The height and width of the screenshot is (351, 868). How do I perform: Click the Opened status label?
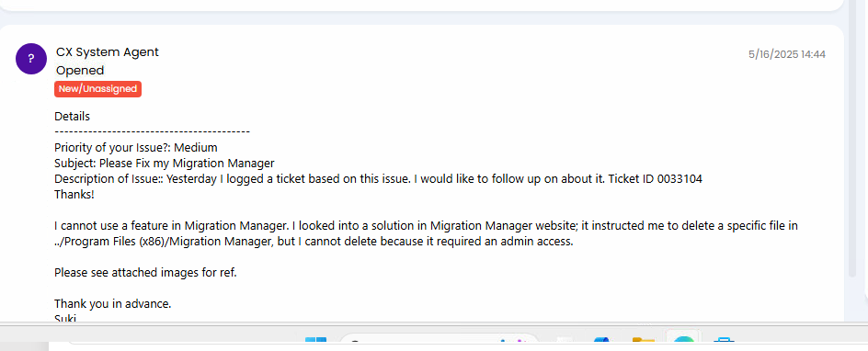80,70
